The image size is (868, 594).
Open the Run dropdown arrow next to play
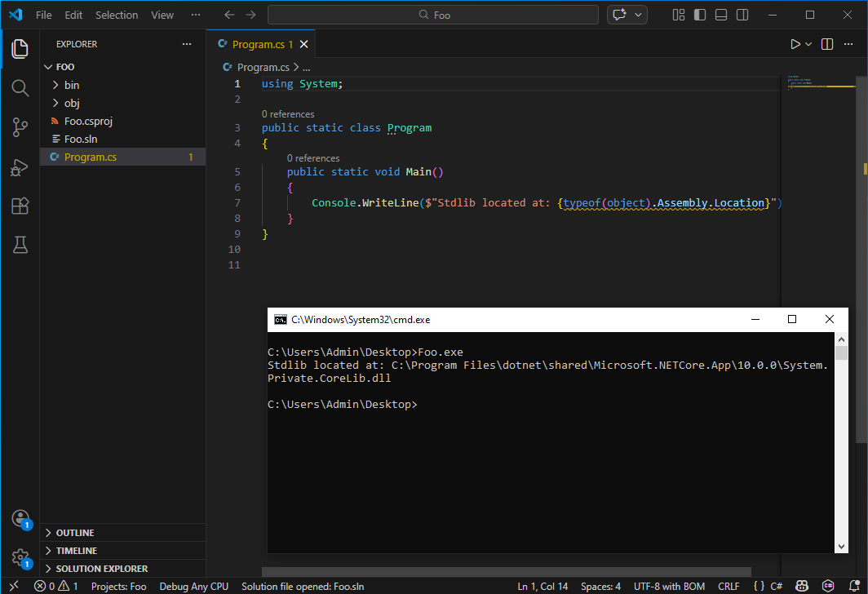[808, 44]
